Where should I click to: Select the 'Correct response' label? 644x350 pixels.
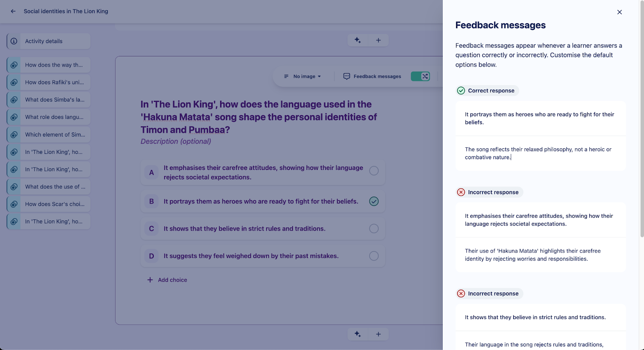click(491, 91)
